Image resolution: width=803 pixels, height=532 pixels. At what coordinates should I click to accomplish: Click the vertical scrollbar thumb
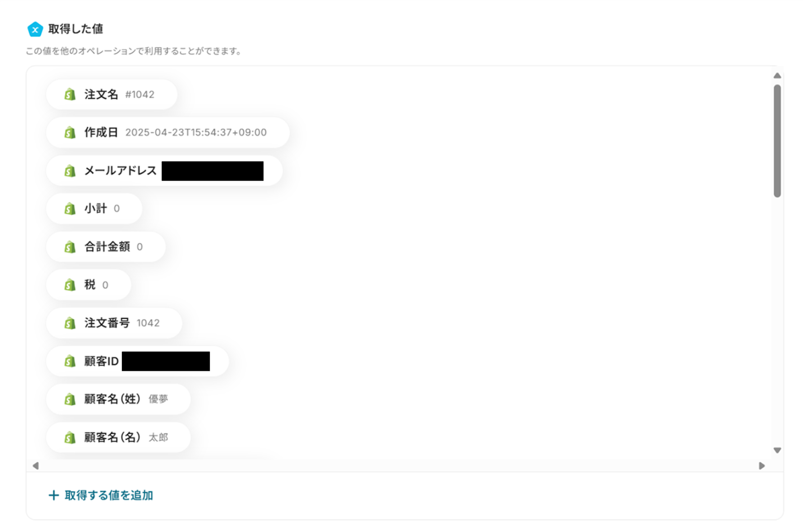[x=777, y=141]
